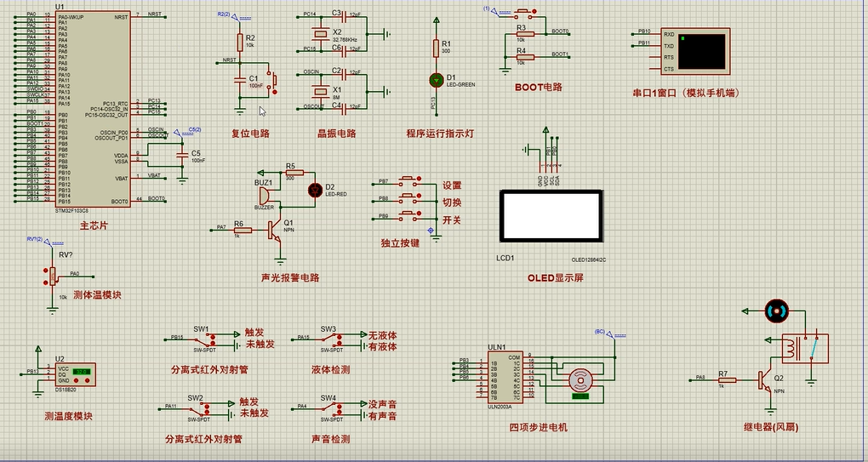
Task: Click the 主芯片 label
Action: click(94, 225)
